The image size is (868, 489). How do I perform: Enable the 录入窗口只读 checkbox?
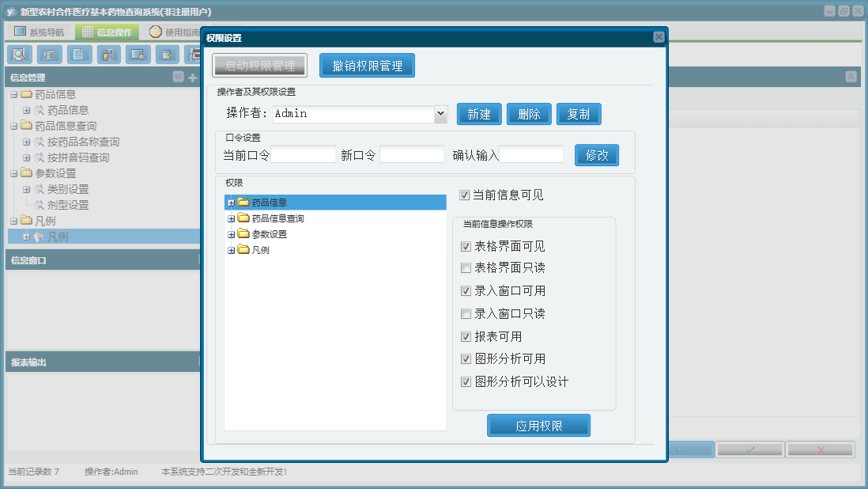tap(466, 314)
